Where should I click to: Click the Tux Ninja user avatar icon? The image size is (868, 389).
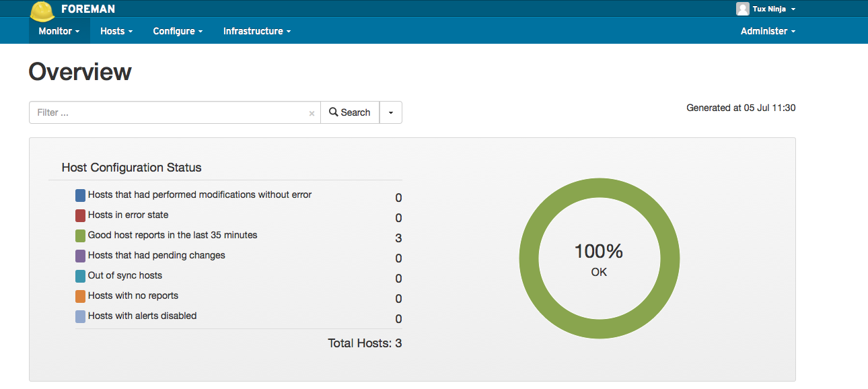(x=742, y=9)
